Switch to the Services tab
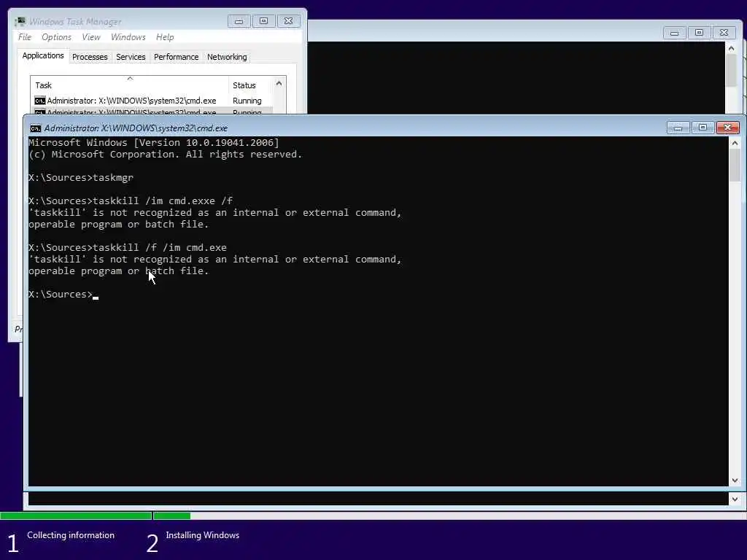This screenshot has width=747, height=560. point(131,57)
